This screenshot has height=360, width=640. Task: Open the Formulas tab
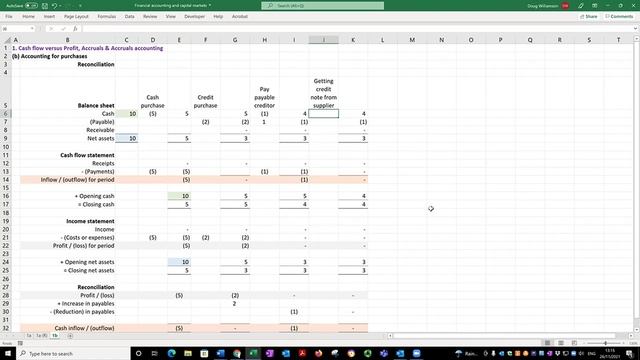click(x=107, y=16)
